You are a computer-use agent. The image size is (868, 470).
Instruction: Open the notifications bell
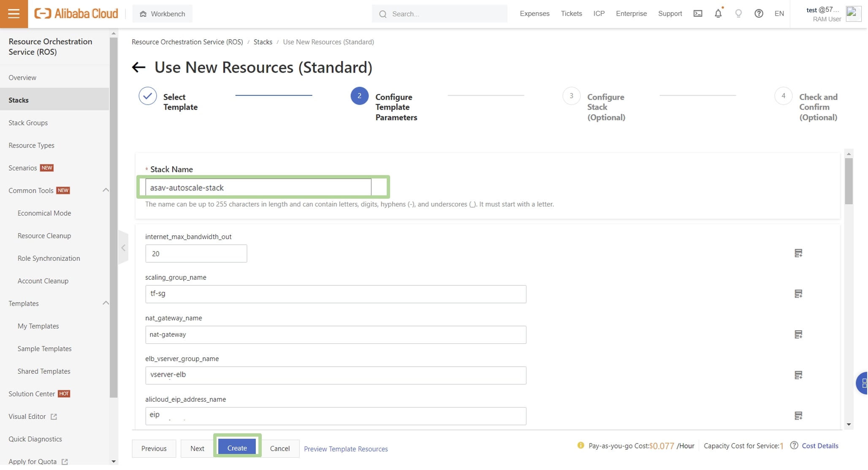pyautogui.click(x=718, y=14)
